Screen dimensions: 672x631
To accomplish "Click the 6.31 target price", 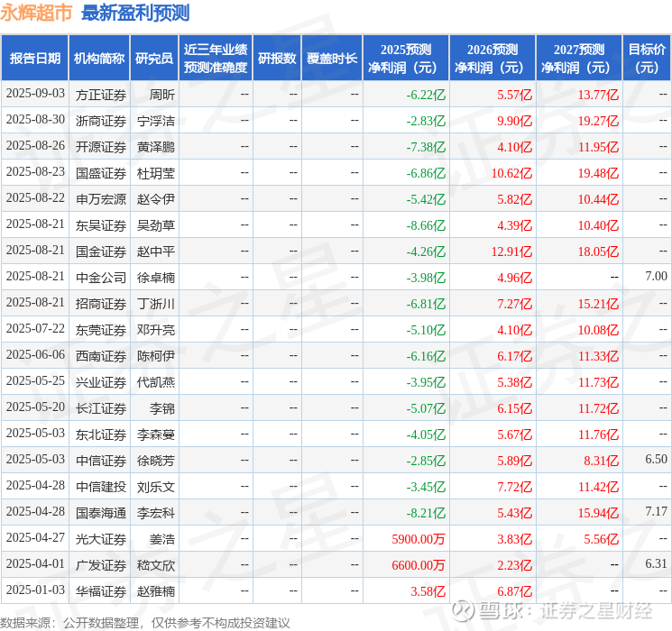I will click(x=656, y=563).
